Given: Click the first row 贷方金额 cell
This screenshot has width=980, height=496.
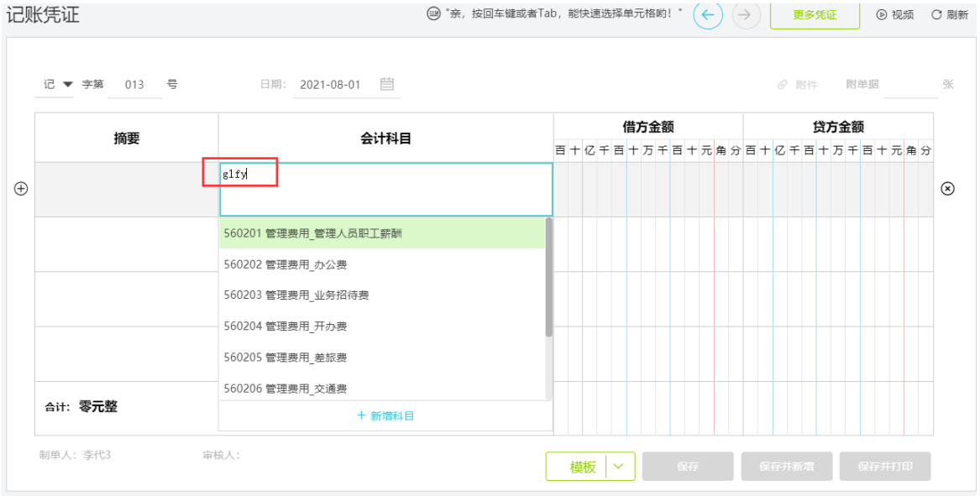Looking at the screenshot, I should 838,190.
